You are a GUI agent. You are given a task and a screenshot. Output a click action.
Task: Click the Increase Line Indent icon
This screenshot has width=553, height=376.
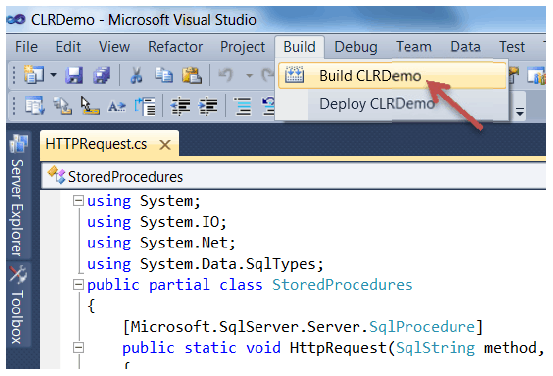[208, 106]
